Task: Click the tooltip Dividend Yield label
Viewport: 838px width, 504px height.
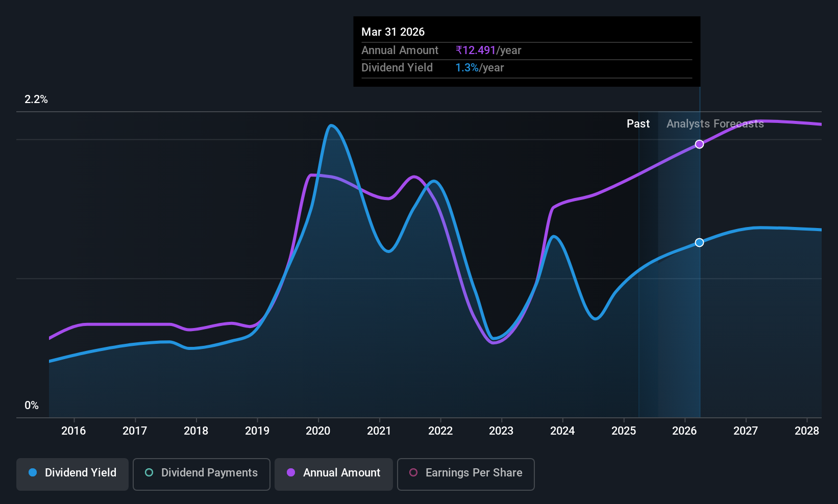Action: [397, 68]
